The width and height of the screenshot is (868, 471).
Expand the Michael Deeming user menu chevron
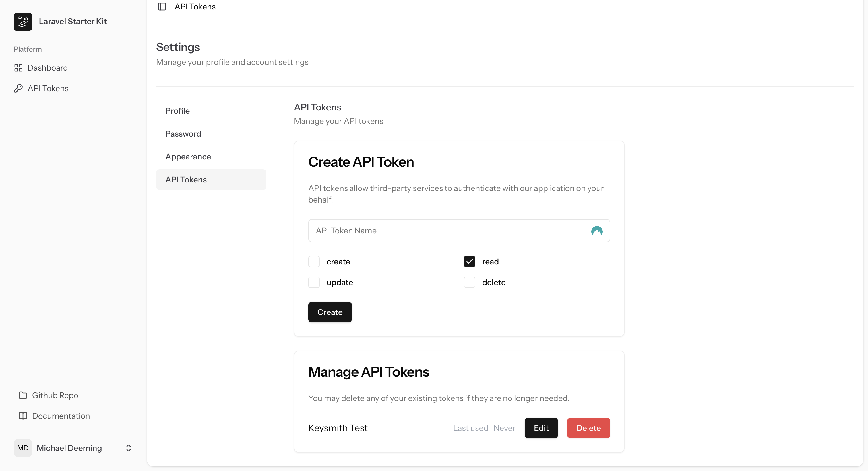pyautogui.click(x=128, y=448)
